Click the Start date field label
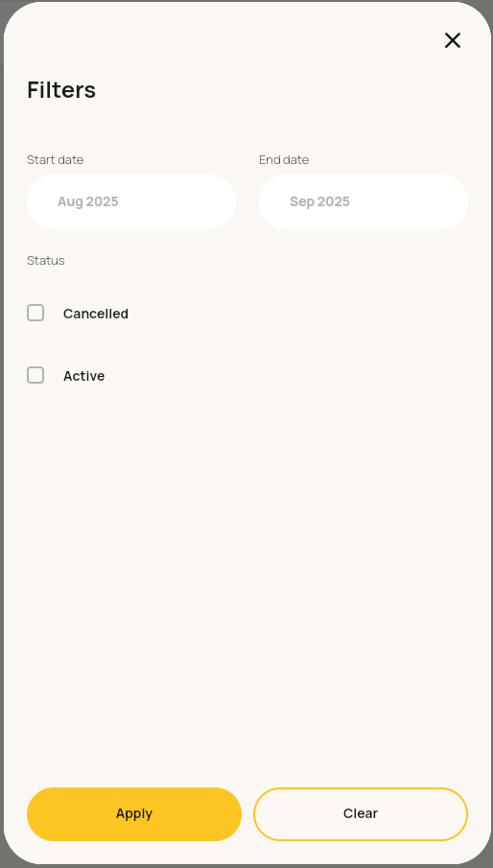 point(56,159)
